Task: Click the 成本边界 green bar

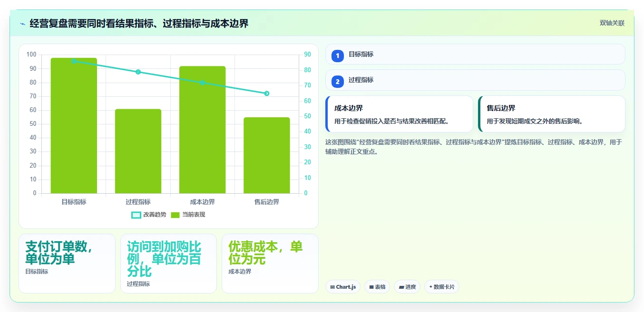Action: tap(202, 130)
